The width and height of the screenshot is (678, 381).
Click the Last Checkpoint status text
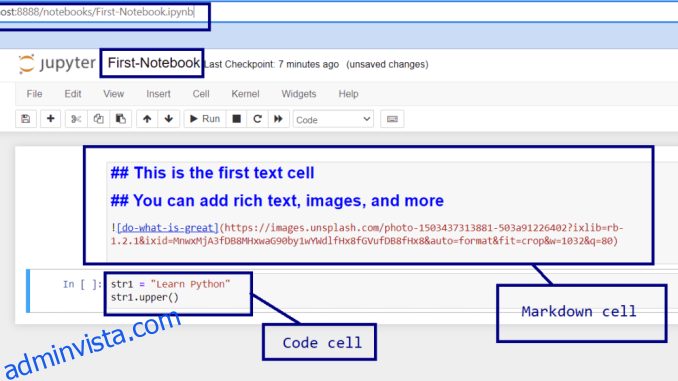click(x=271, y=64)
